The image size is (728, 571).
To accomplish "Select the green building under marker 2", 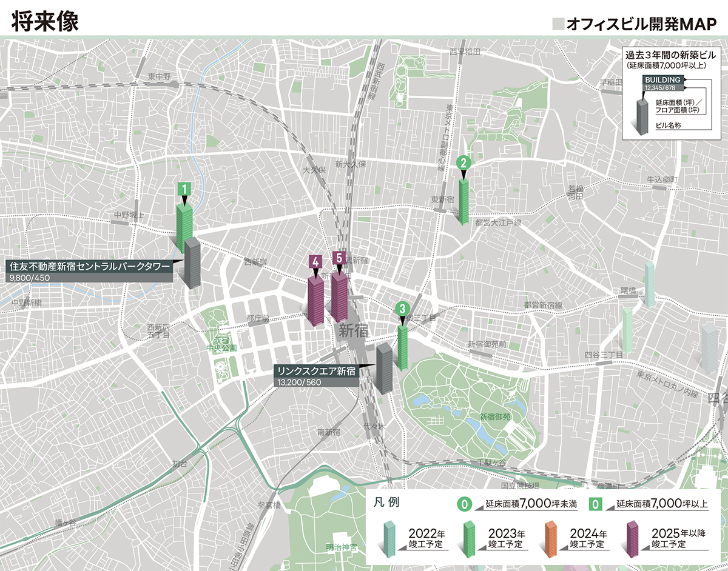I will point(464,202).
